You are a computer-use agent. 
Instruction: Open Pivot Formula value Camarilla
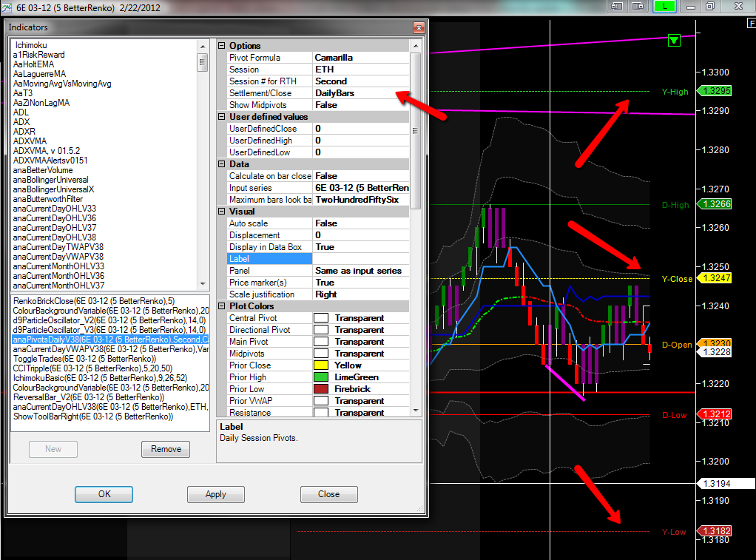click(x=361, y=58)
